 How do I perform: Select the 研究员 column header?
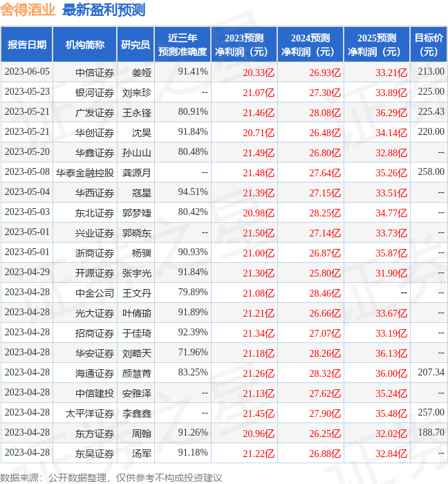pos(136,45)
